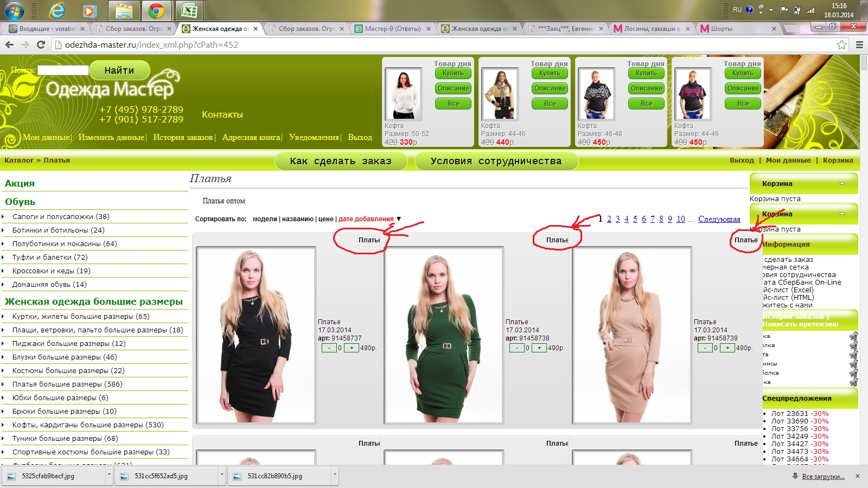Click Описание for the 440р Кофта

click(550, 88)
